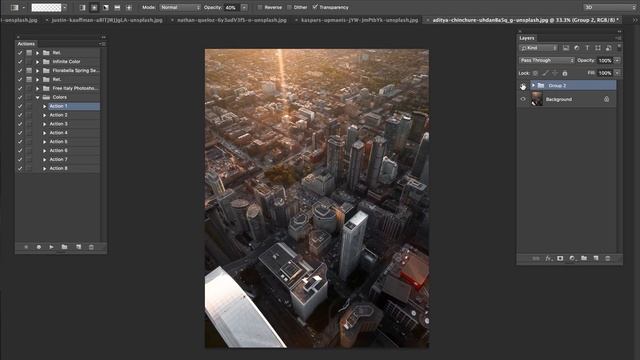Select the reflected gradient type icon
This screenshot has width=640, height=360.
pos(117,7)
